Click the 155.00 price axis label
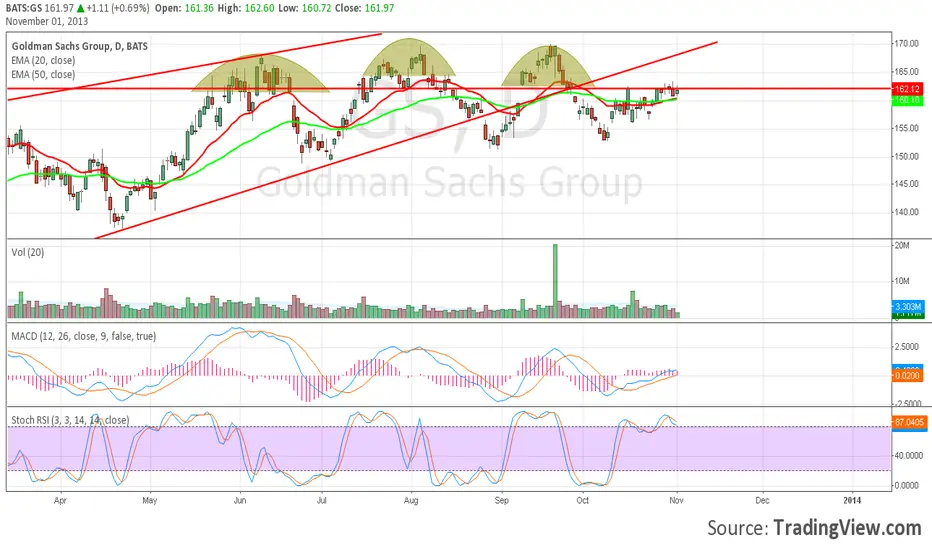This screenshot has height=550, width=932. pos(906,128)
